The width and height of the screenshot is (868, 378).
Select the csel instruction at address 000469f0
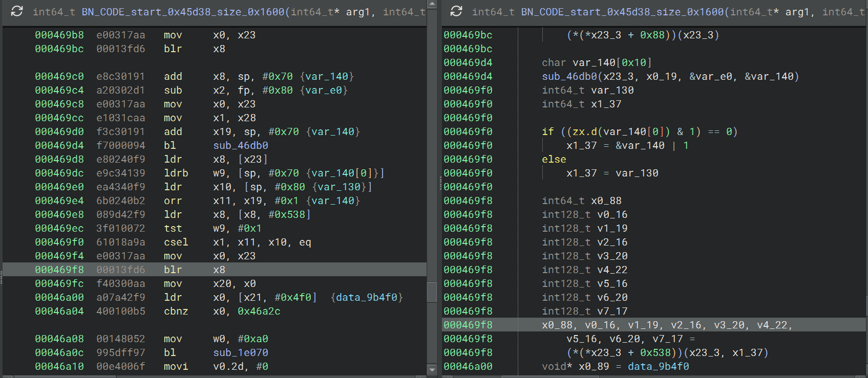point(176,242)
